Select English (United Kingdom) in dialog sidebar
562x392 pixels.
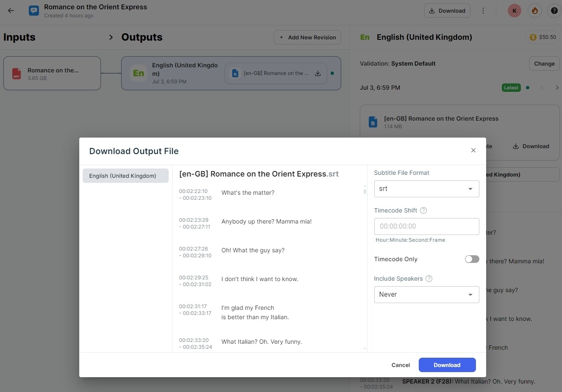[x=125, y=176]
